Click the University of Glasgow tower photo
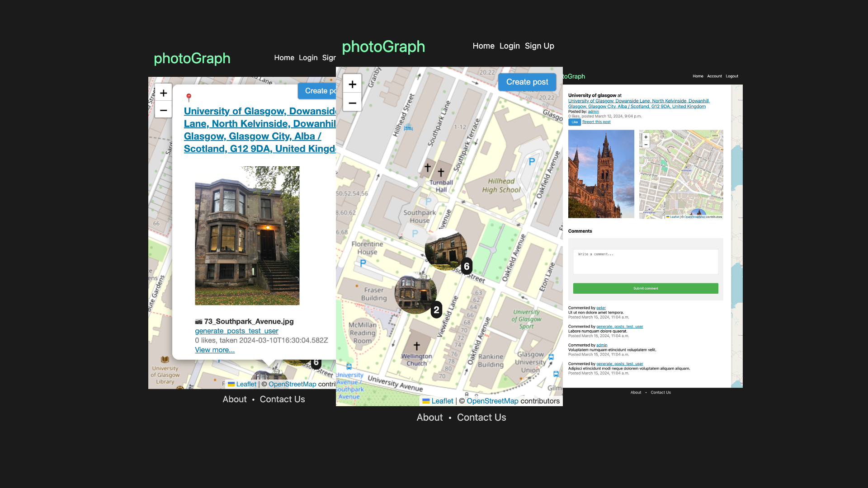 point(601,174)
